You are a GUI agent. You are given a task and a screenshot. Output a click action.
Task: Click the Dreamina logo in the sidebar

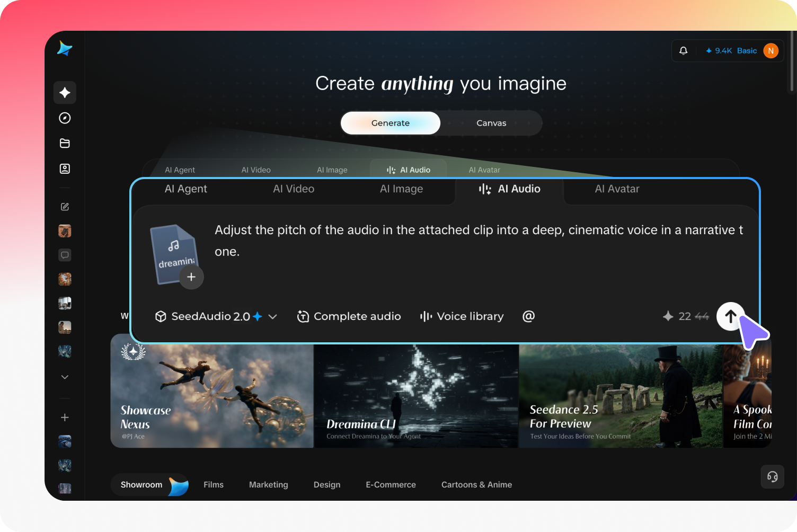(x=65, y=49)
